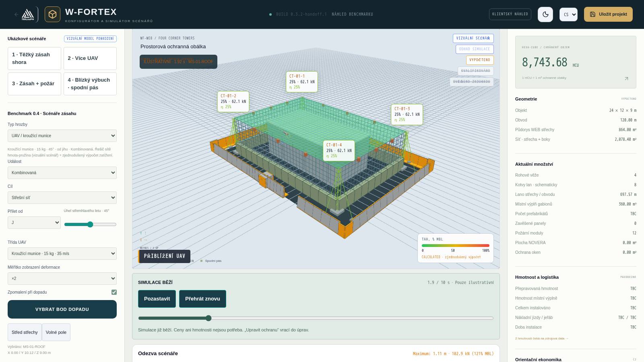Image resolution: width=644 pixels, height=362 pixels.
Task: Click tower label CT-01-2
Action: point(233,101)
